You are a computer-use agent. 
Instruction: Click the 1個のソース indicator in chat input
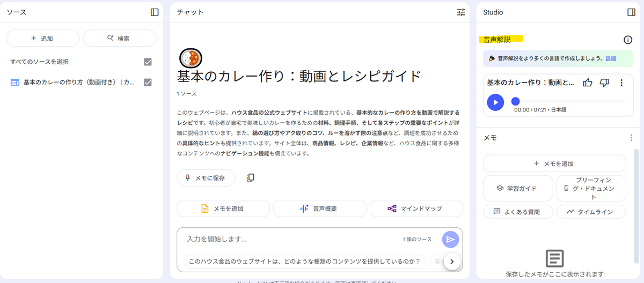[x=417, y=240]
